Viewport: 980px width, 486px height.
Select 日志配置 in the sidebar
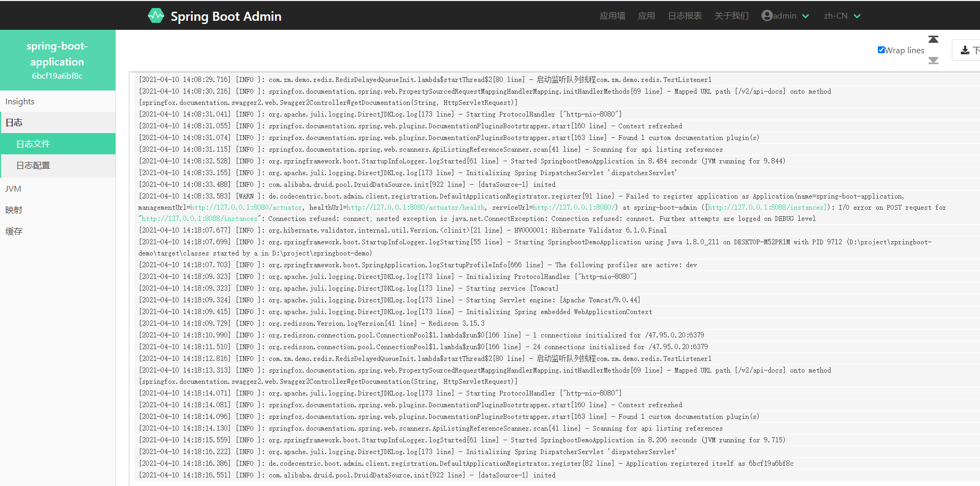click(x=57, y=166)
